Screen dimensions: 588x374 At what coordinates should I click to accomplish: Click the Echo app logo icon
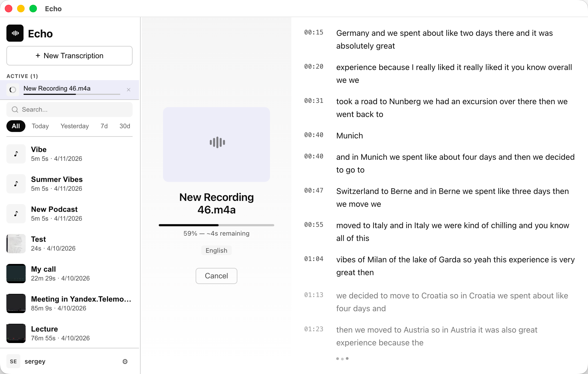coord(15,33)
